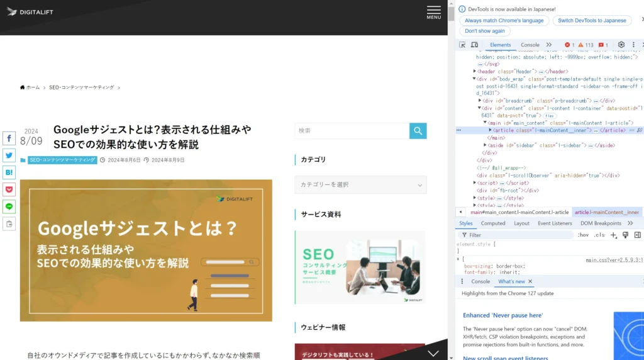
Task: Open the Computed tab
Action: click(493, 223)
